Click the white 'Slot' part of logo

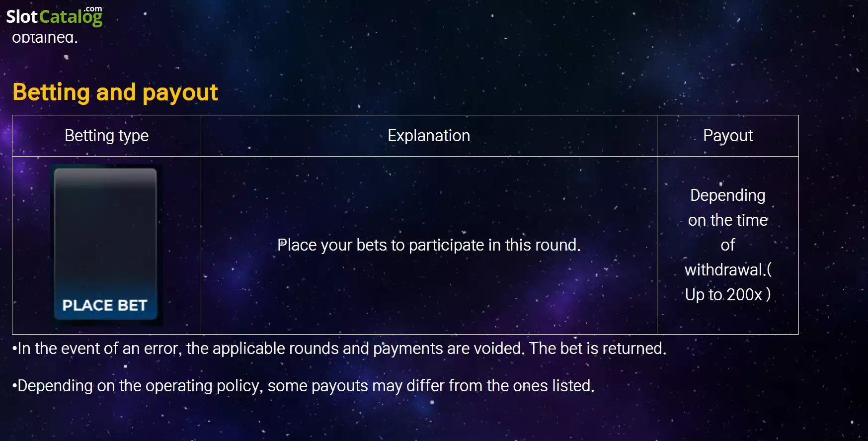[22, 17]
